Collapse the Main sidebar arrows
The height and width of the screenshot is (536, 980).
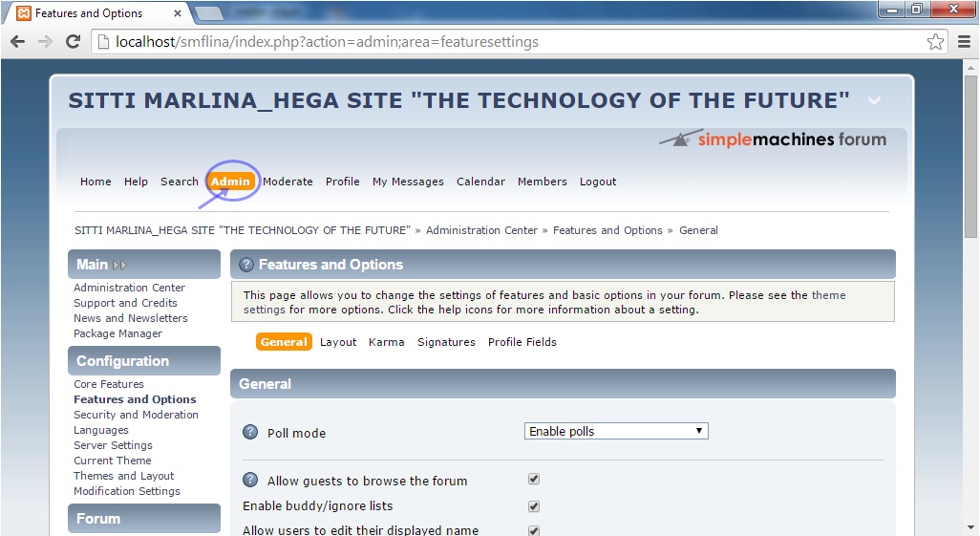120,265
